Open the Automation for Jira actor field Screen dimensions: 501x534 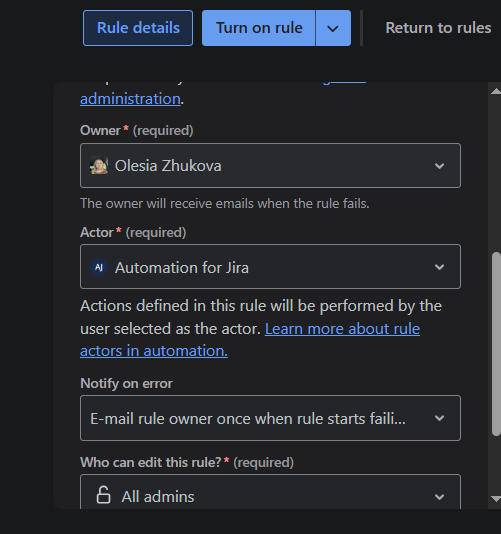tap(270, 267)
